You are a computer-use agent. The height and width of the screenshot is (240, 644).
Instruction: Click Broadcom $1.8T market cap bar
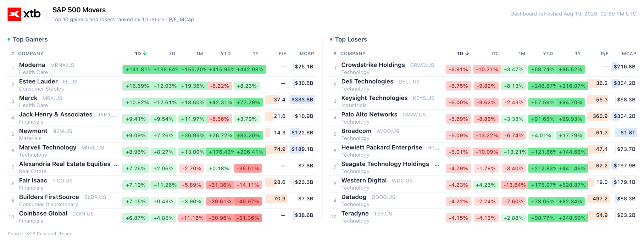click(626, 133)
